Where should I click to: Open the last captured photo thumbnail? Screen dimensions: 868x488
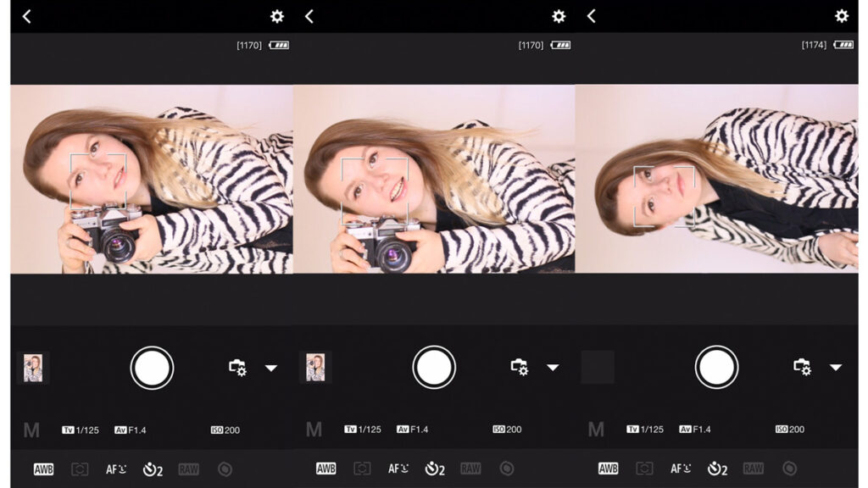pos(32,368)
